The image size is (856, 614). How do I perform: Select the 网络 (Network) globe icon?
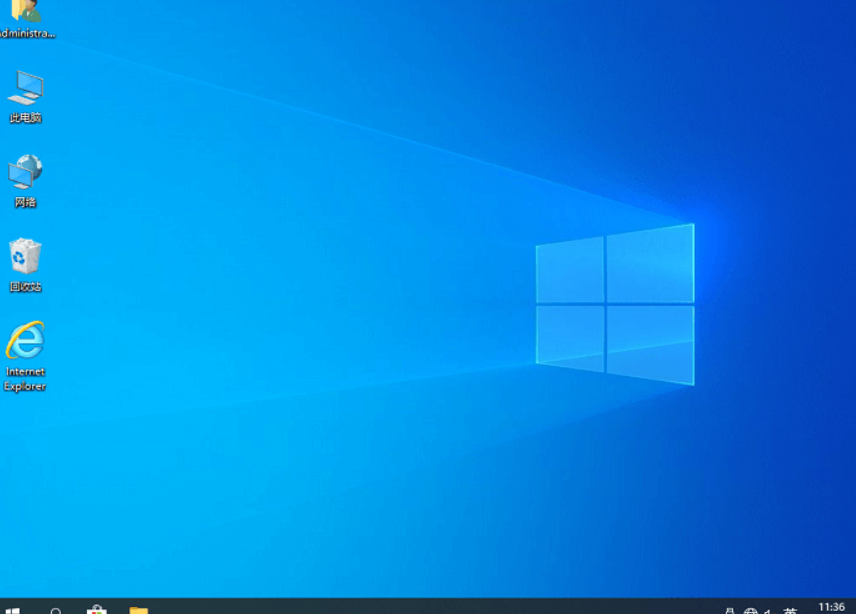click(25, 172)
